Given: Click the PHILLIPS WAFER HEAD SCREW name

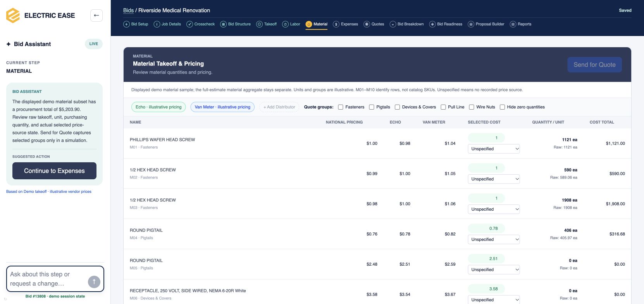Looking at the screenshot, I should (x=162, y=140).
